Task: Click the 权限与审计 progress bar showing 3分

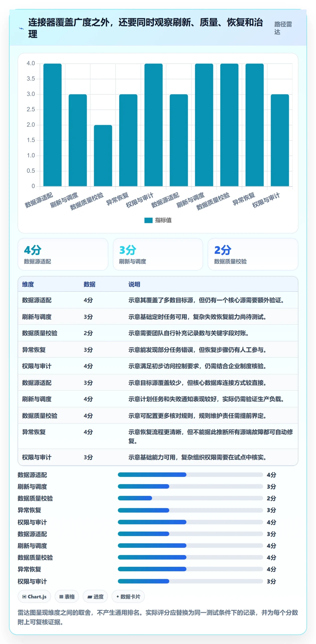Action: coord(190,581)
